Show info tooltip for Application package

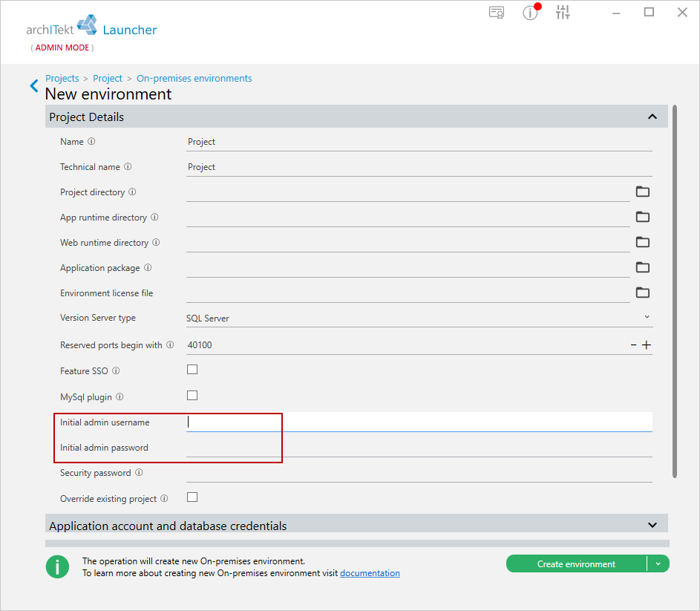(148, 267)
